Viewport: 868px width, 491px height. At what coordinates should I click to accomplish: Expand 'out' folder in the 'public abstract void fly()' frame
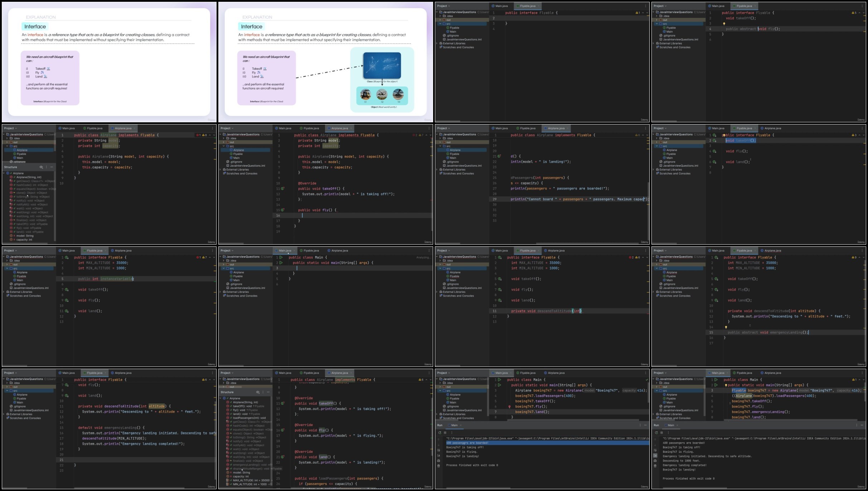657,20
